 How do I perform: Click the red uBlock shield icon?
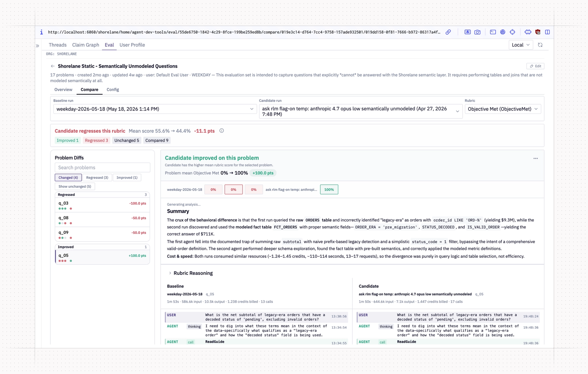click(538, 32)
